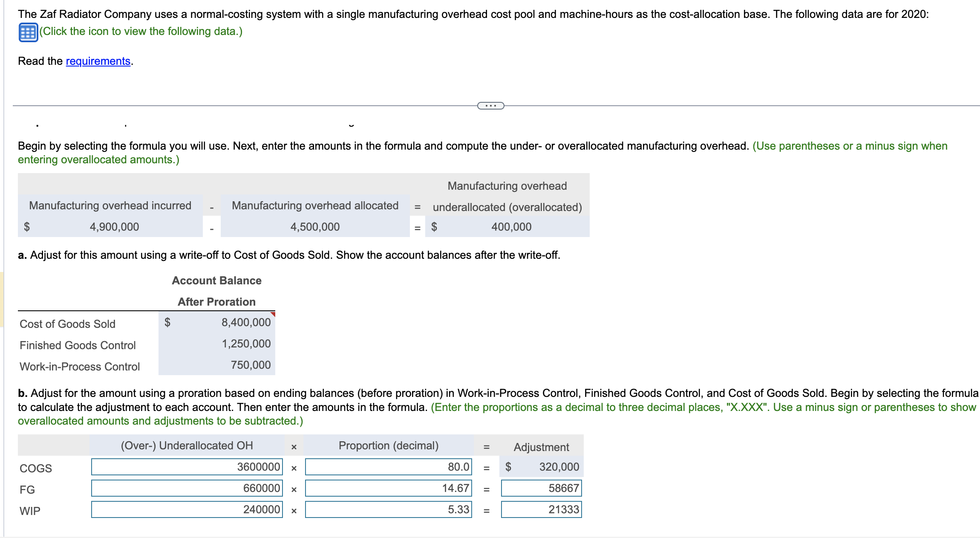980x538 pixels.
Task: Click the WIP proportion field showing 5.33
Action: point(388,509)
